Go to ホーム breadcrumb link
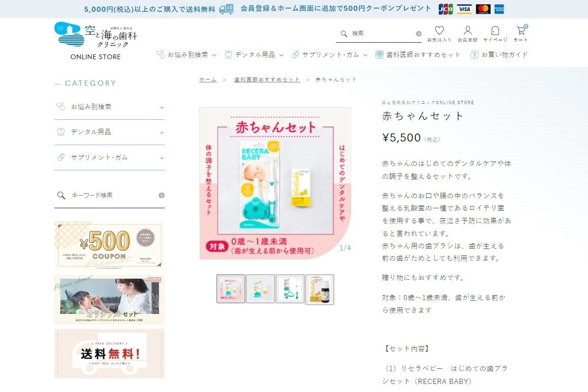 point(208,80)
